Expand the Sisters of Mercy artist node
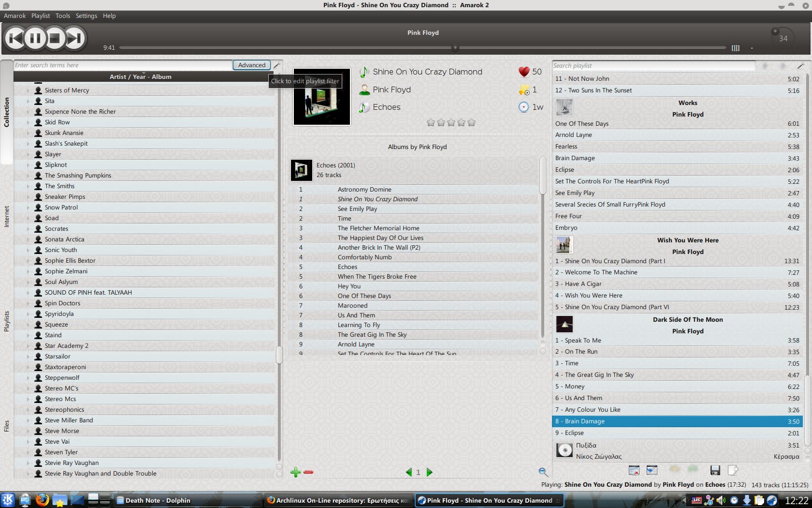This screenshot has width=812, height=508. 28,90
